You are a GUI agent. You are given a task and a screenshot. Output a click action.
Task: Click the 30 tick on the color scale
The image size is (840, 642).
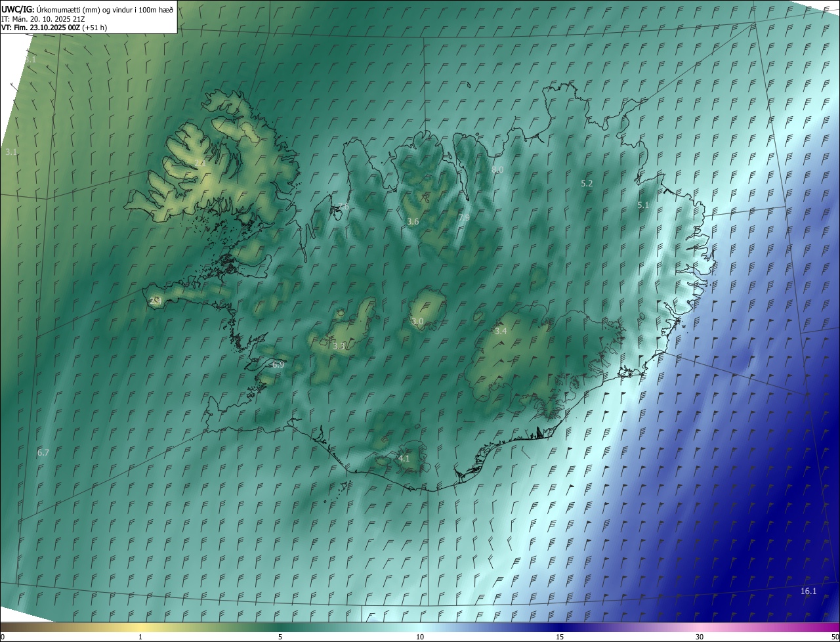pyautogui.click(x=700, y=637)
